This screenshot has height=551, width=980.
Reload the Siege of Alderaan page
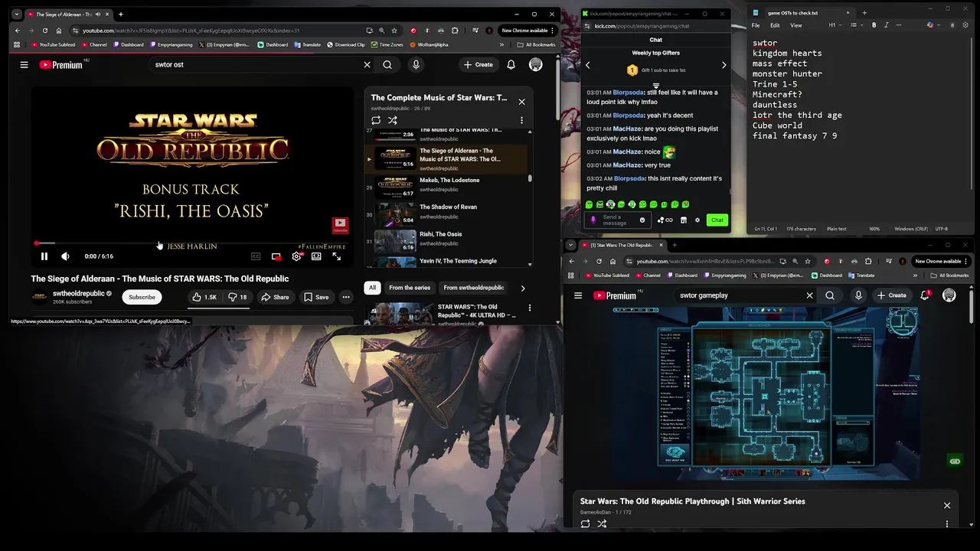[45, 31]
